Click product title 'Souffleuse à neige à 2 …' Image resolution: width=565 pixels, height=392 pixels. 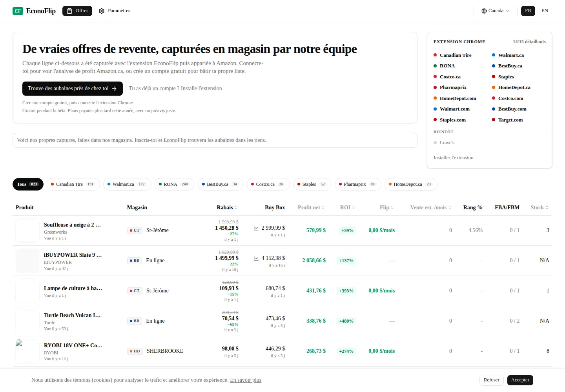(72, 225)
